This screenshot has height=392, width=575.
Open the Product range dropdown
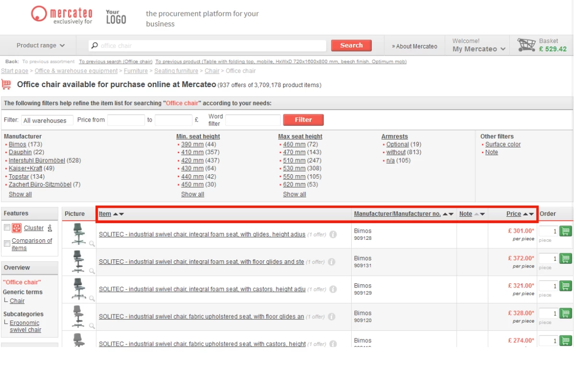click(40, 45)
